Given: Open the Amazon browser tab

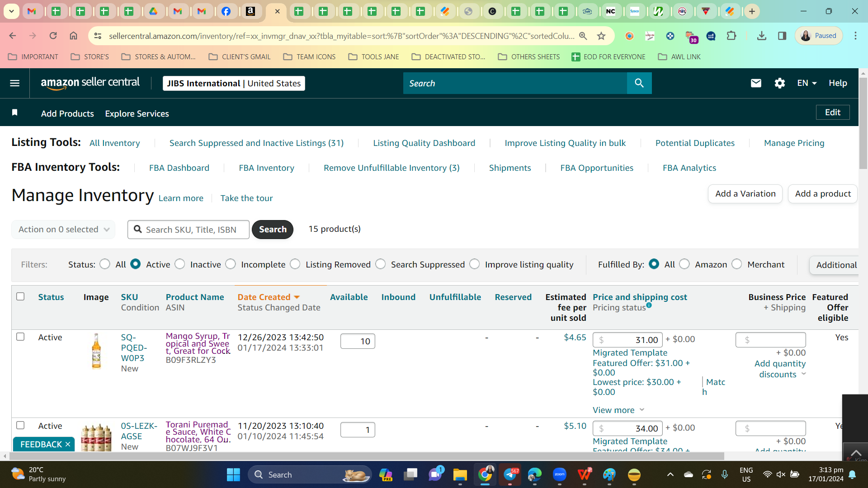Looking at the screenshot, I should (x=250, y=11).
